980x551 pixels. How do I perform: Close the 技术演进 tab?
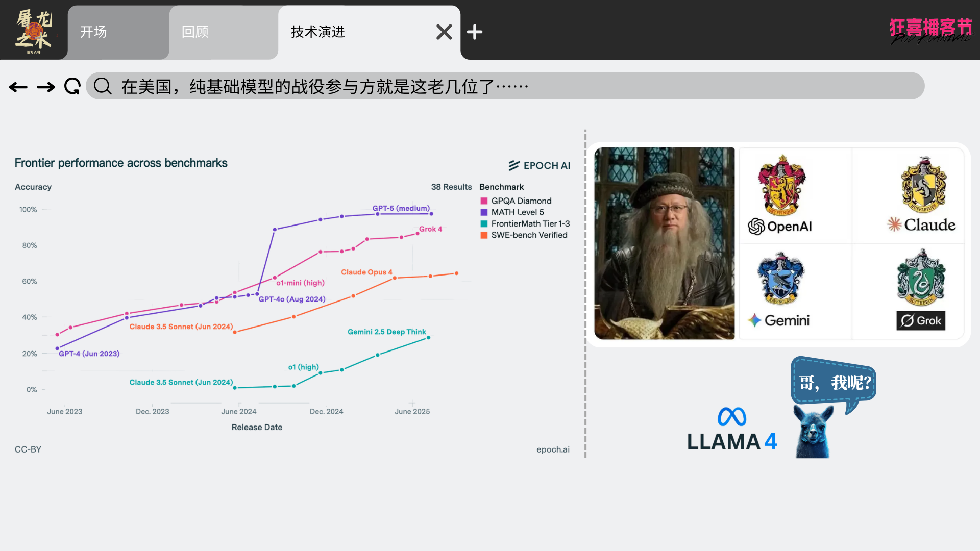[444, 32]
